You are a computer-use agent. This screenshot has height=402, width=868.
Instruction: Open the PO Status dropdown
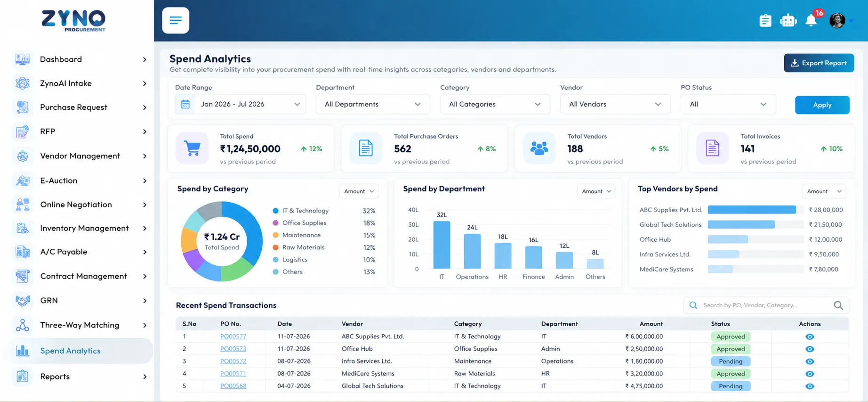[728, 104]
